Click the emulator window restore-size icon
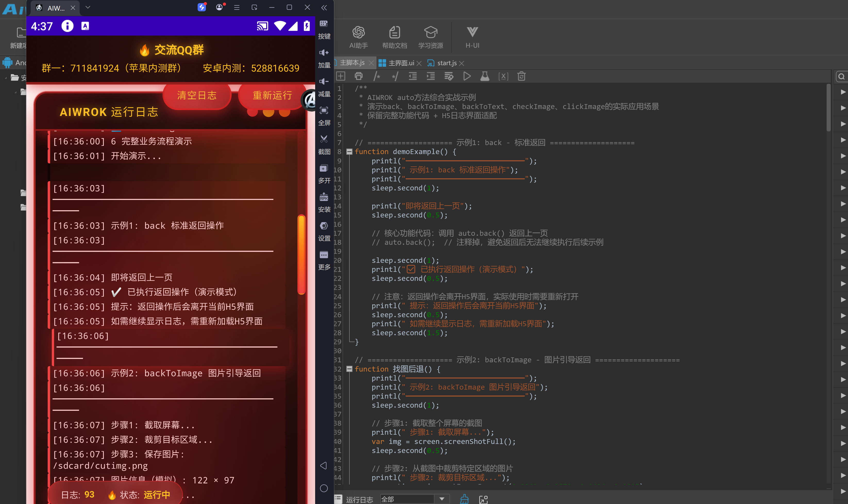Viewport: 848px width, 504px height. (x=254, y=7)
